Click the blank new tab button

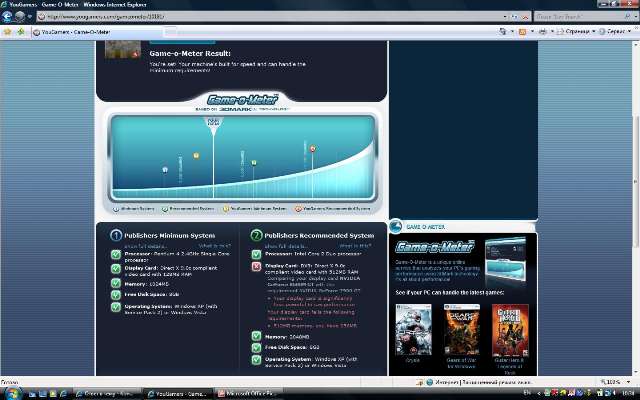pos(170,32)
